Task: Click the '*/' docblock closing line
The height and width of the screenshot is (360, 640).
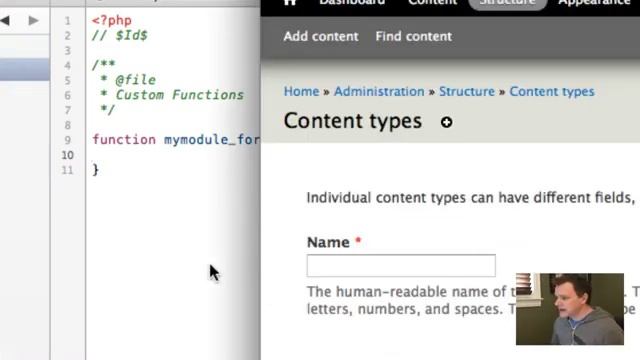Action: tap(108, 110)
